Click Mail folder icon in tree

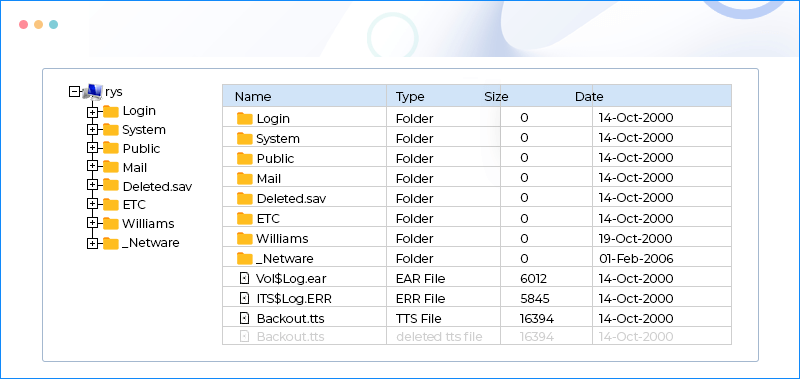coord(111,167)
